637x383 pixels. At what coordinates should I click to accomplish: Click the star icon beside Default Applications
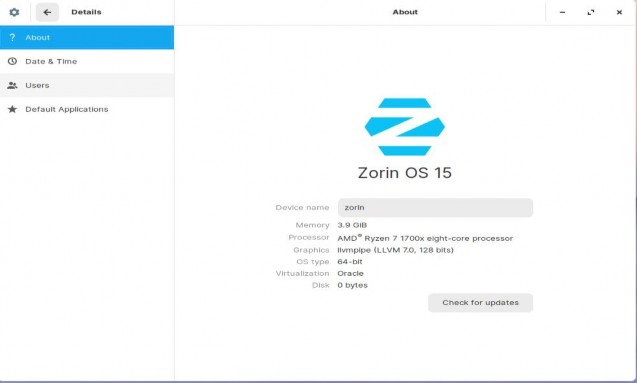tap(13, 109)
